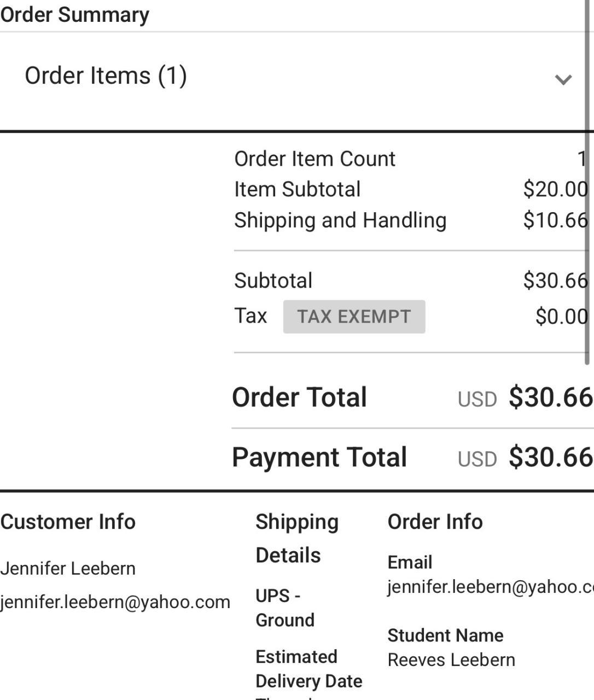
Task: Click the $10.66 shipping amount
Action: [555, 220]
